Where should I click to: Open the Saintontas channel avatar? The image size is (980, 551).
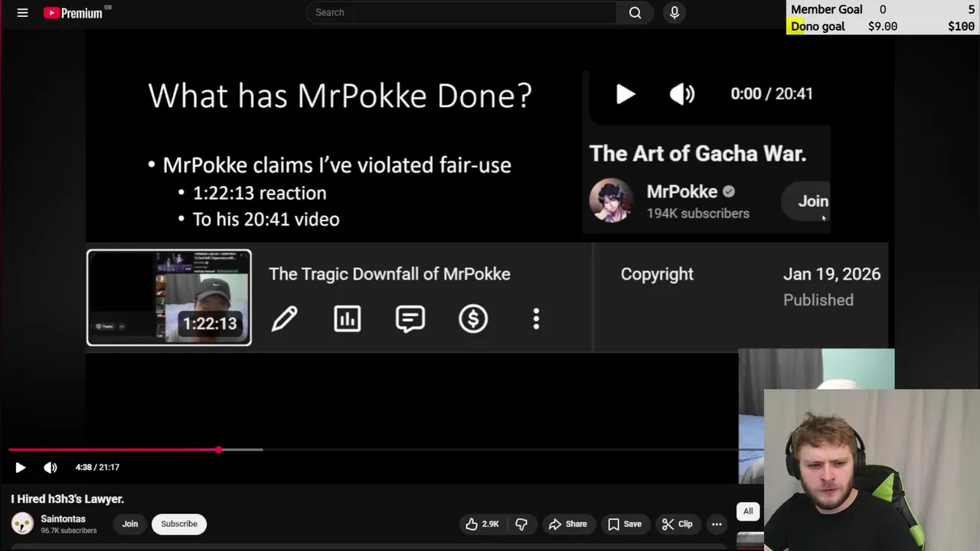point(22,523)
